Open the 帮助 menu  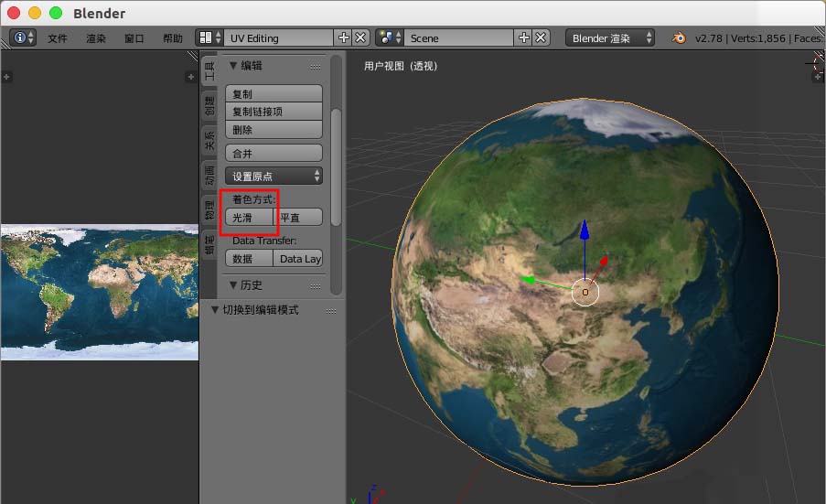(x=172, y=38)
